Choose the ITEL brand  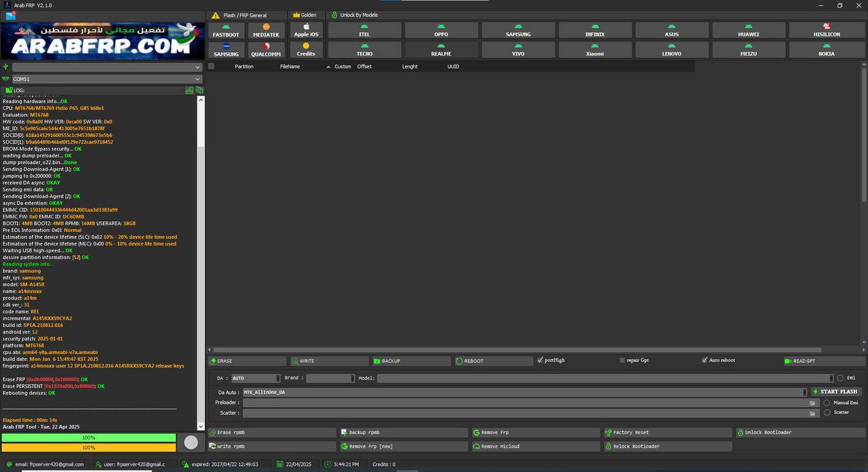365,31
